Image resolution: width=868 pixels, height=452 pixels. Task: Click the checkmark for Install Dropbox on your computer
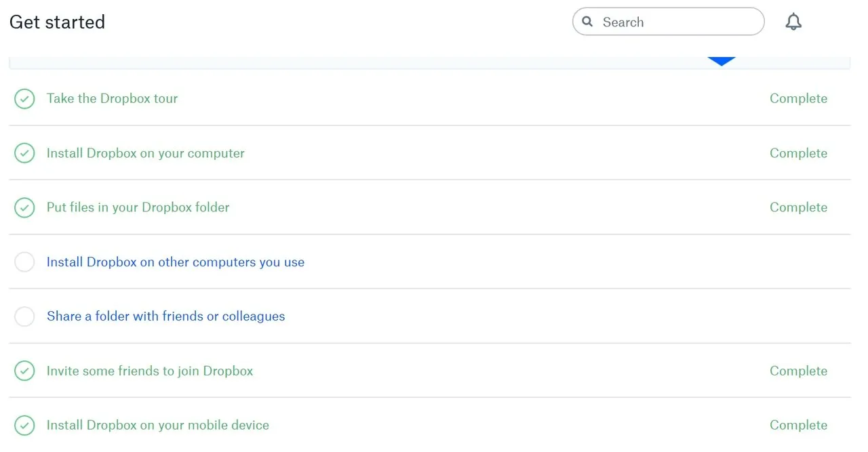tap(24, 153)
